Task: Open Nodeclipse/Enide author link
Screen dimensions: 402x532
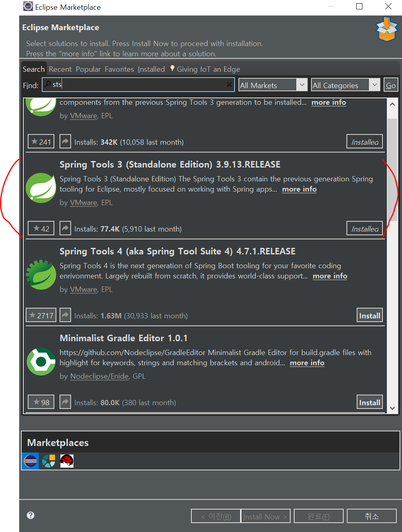Action: (100, 376)
